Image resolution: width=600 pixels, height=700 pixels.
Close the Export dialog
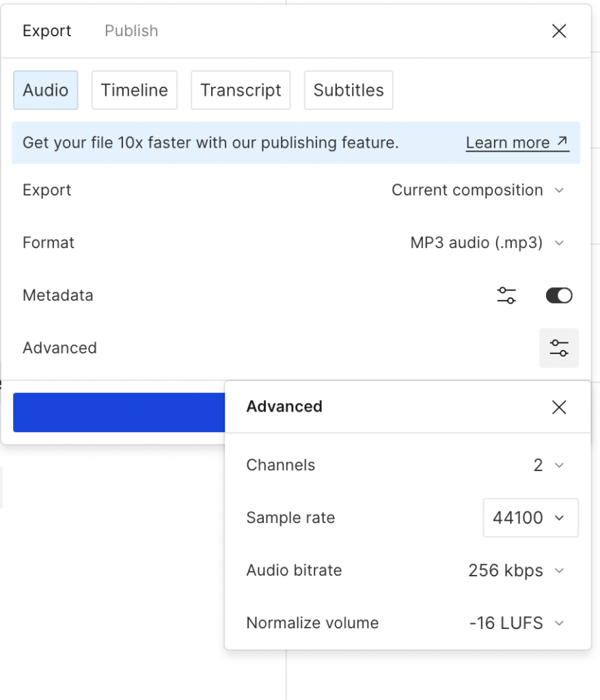click(559, 31)
